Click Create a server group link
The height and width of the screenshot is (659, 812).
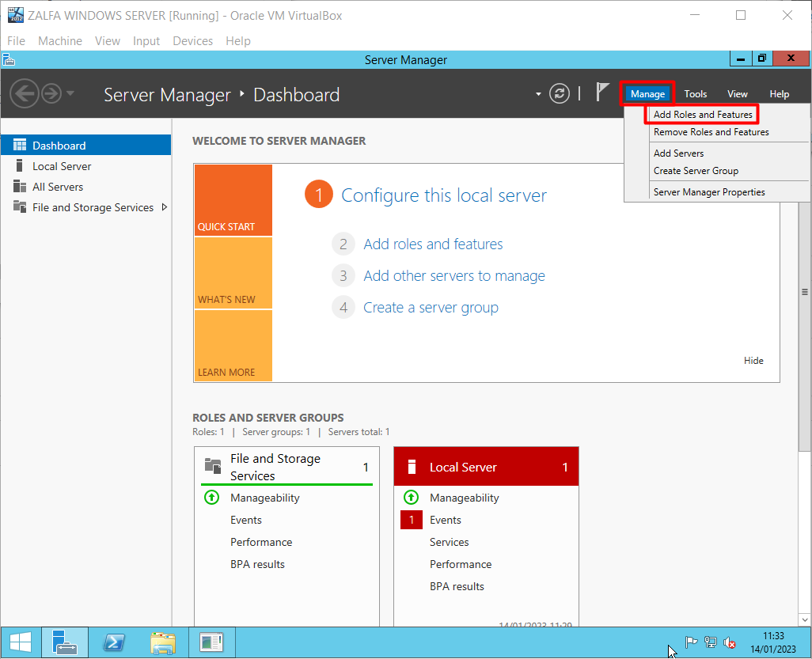point(431,308)
